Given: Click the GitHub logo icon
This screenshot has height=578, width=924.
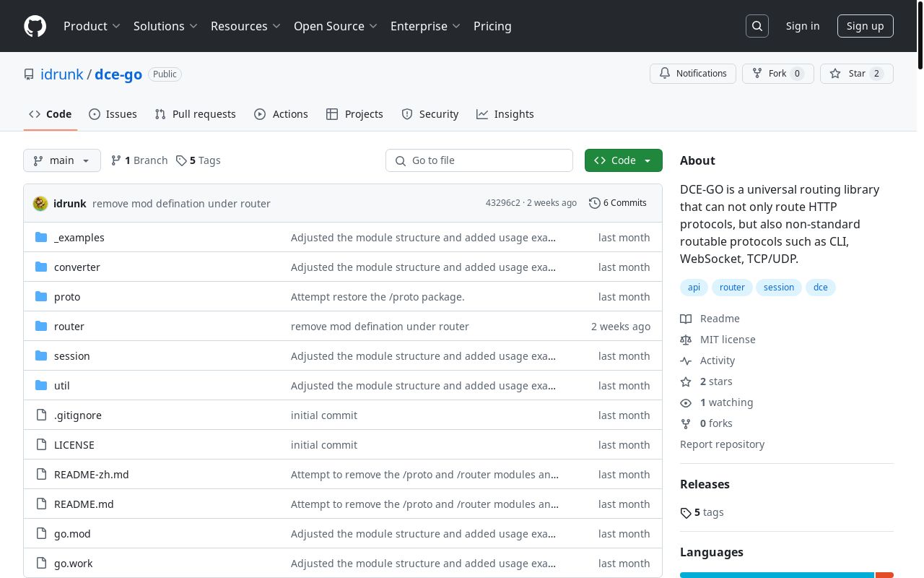Looking at the screenshot, I should pyautogui.click(x=35, y=26).
